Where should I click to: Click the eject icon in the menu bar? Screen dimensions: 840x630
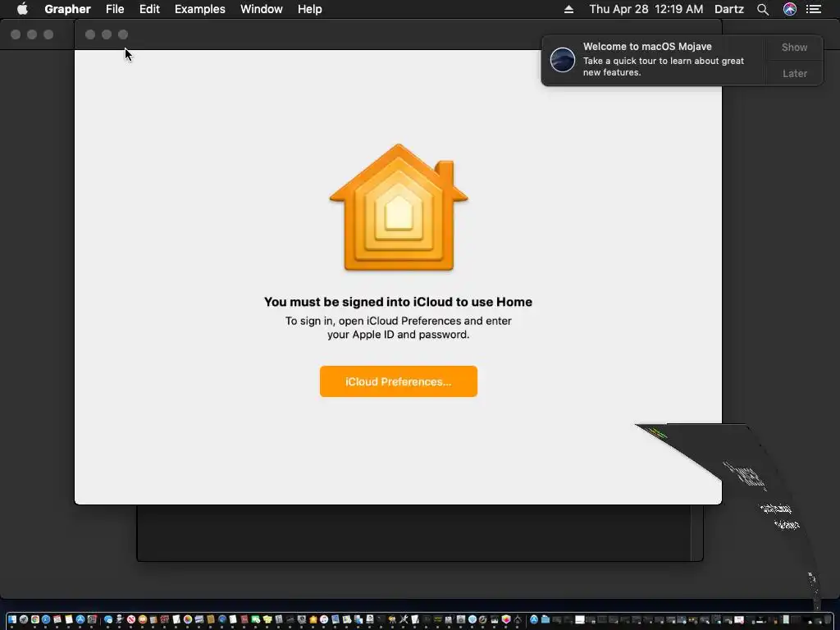pyautogui.click(x=569, y=9)
